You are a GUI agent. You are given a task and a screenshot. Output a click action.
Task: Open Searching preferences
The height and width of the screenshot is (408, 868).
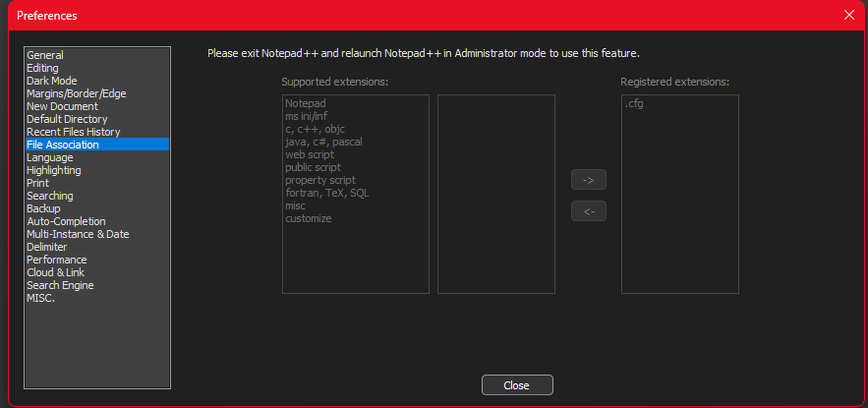pos(97,196)
